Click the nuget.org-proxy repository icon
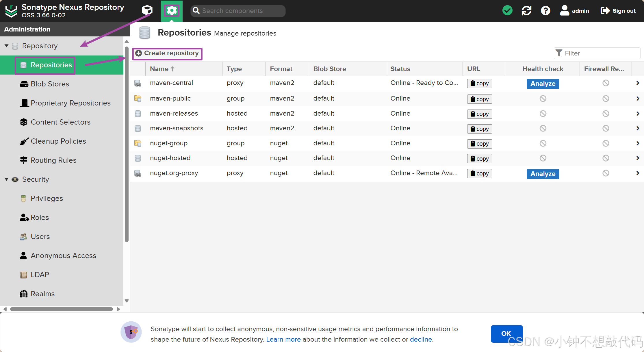 click(138, 174)
